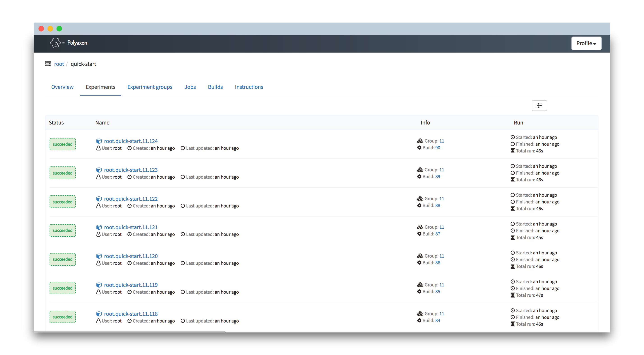Go to the Instructions tab
The image size is (644, 355).
coord(249,87)
